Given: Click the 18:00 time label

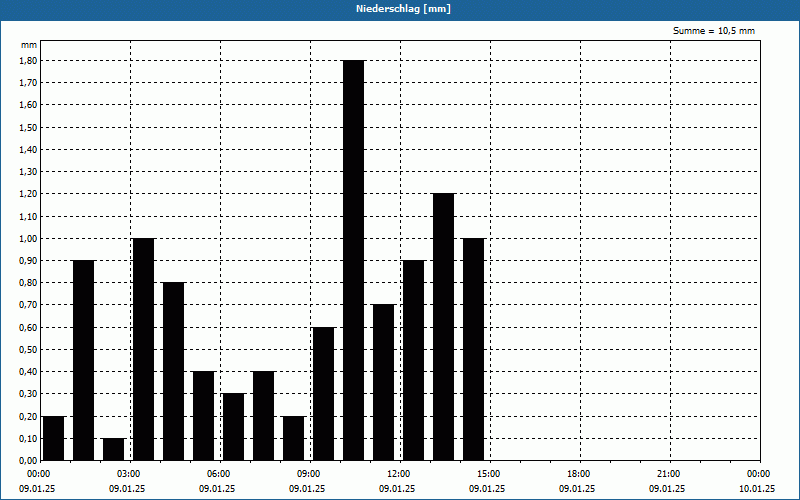Looking at the screenshot, I should tap(579, 474).
